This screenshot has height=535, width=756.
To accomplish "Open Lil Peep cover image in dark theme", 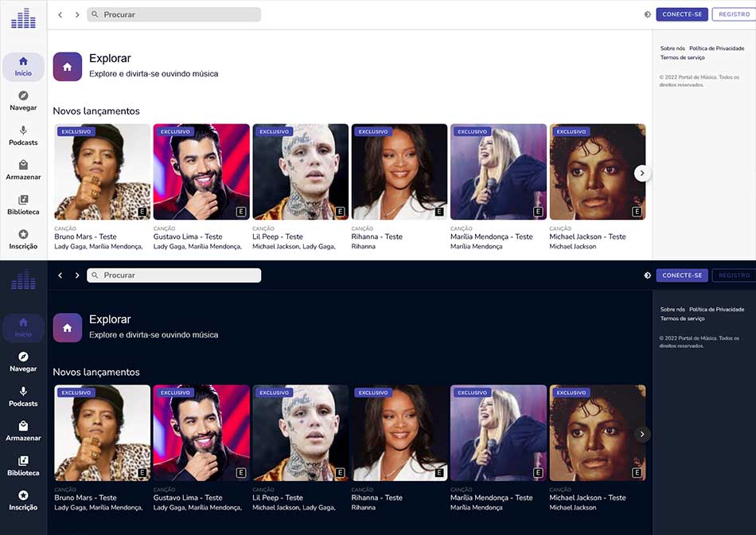I will coord(300,433).
